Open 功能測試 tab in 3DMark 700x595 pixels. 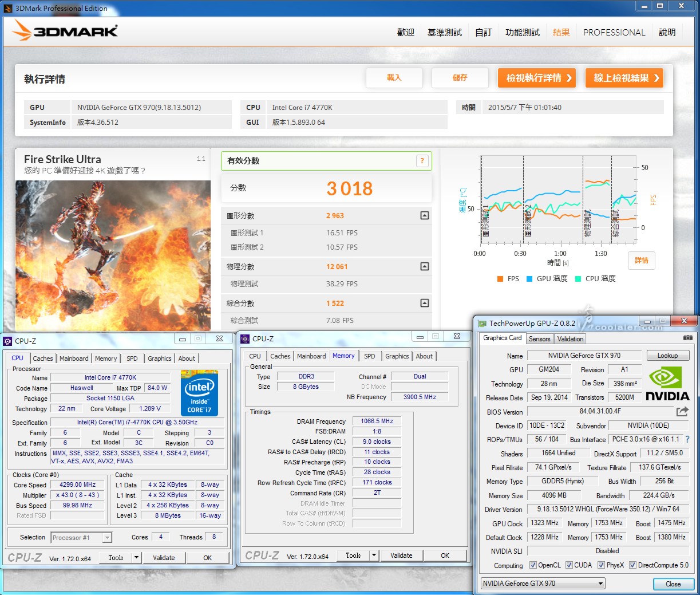[523, 33]
